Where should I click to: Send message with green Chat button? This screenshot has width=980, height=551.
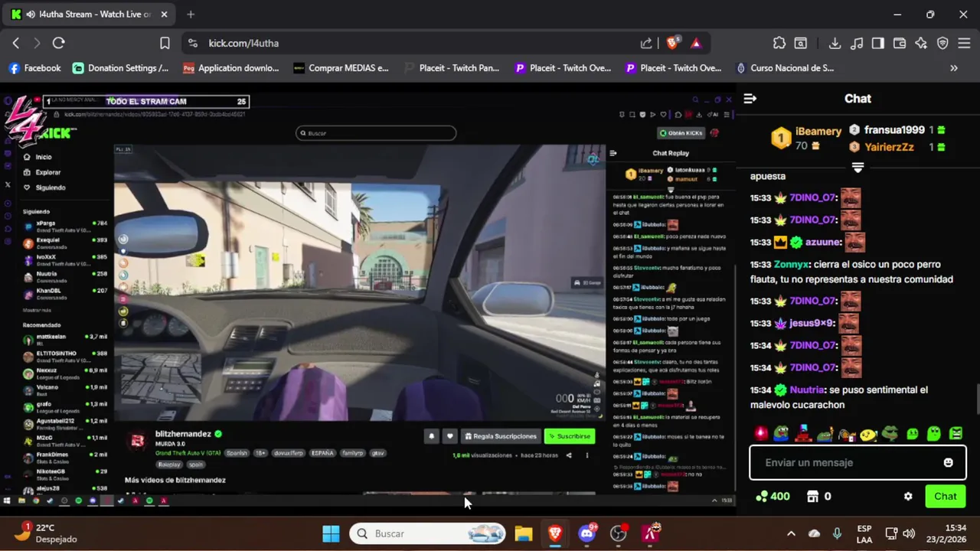pos(946,496)
